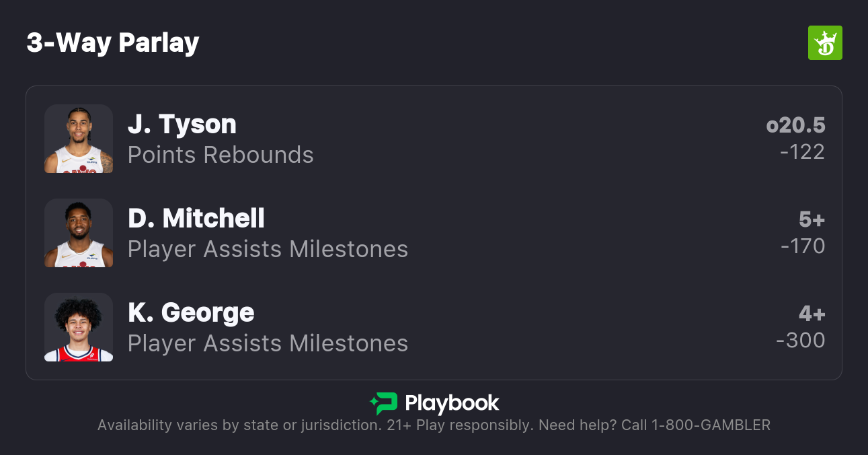
Task: Click Mitchell's Player Assists Milestones label
Action: [x=268, y=249]
